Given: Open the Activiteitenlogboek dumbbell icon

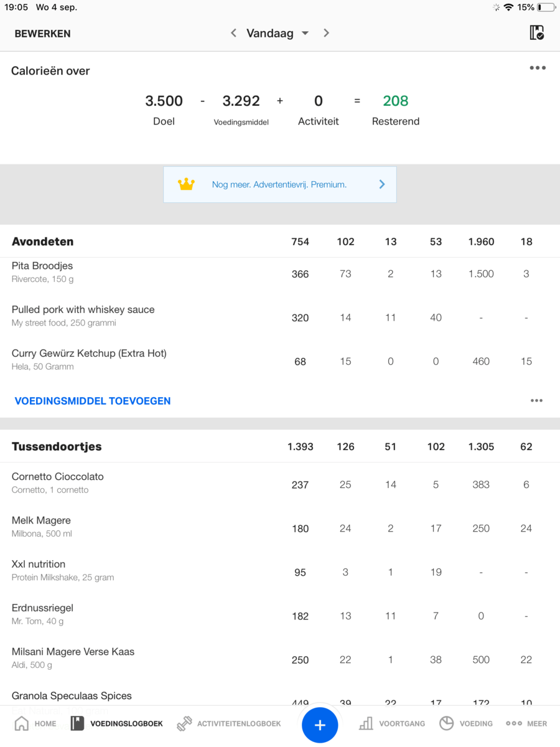Looking at the screenshot, I should (184, 723).
